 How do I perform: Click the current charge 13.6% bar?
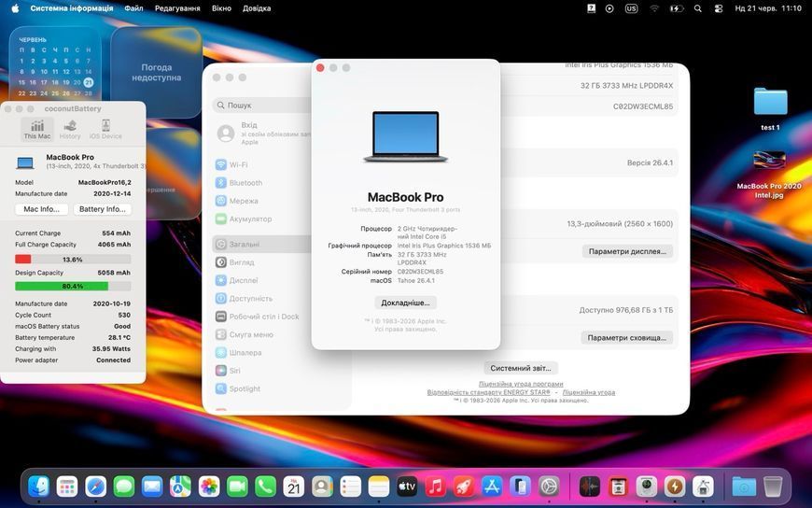pyautogui.click(x=73, y=260)
